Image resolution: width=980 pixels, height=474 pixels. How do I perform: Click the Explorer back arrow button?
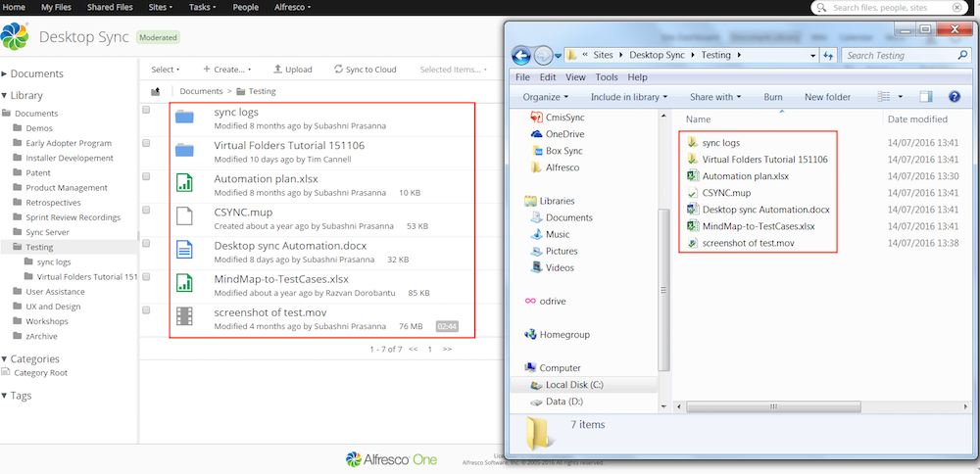click(x=521, y=55)
